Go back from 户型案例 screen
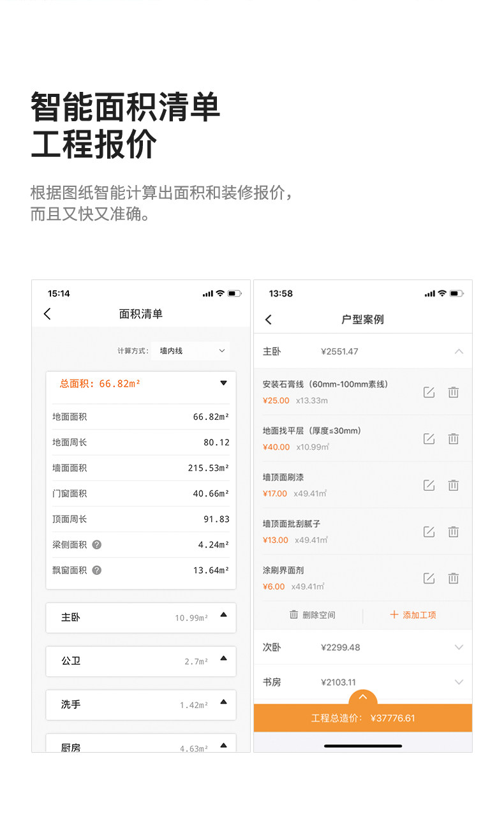This screenshot has height=823, width=504. 269,320
